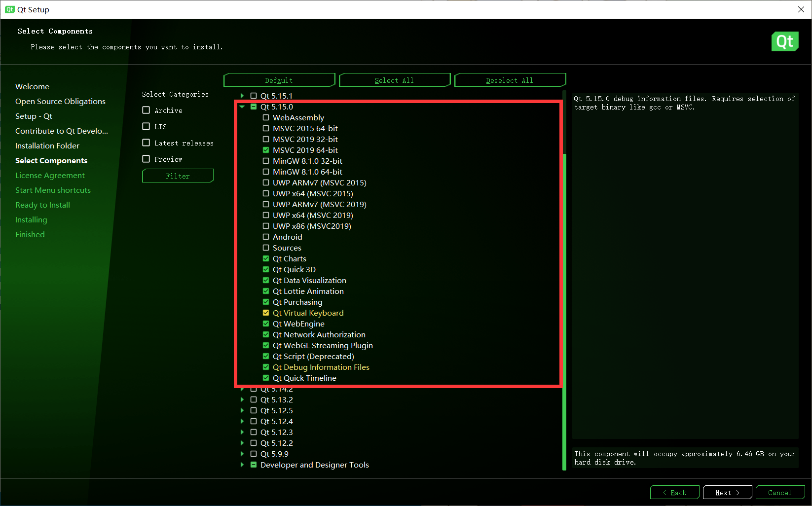Select Contribute to Qt Development step
This screenshot has width=812, height=506.
point(62,131)
